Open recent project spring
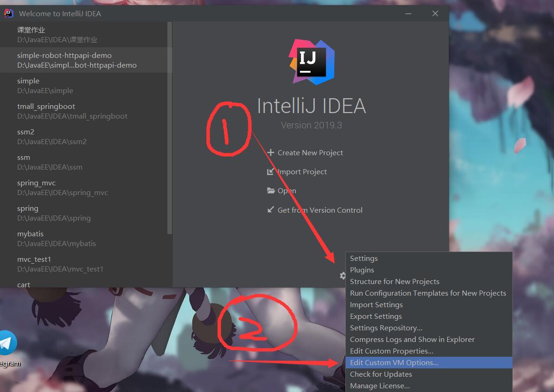Screen dimensions: 554x392 (84, 213)
